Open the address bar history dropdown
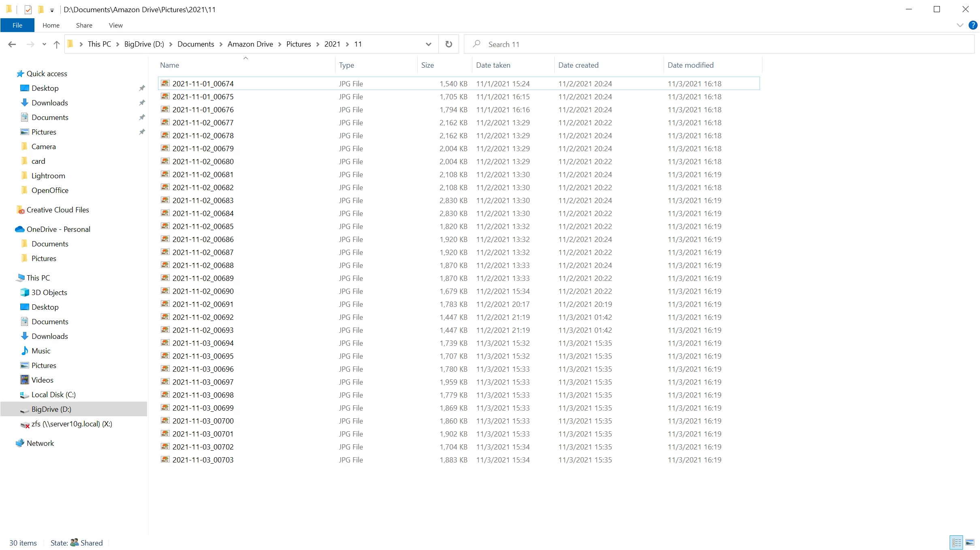Image resolution: width=980 pixels, height=550 pixels. point(428,44)
